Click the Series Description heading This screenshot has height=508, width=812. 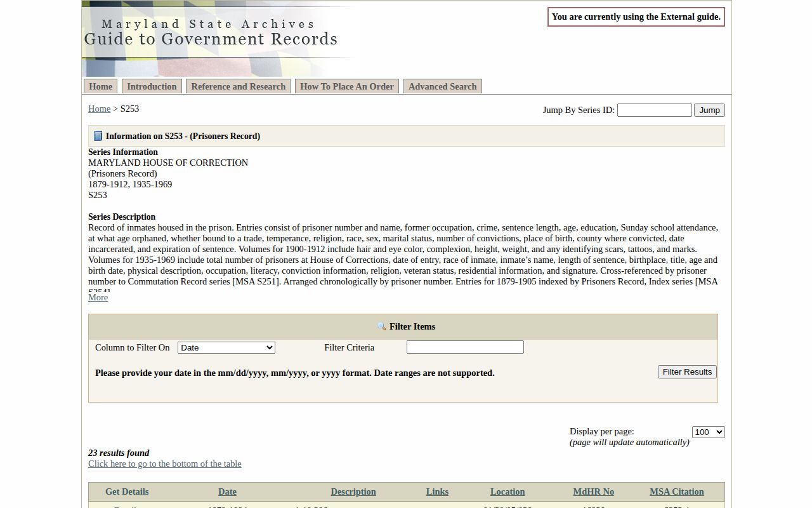tap(122, 217)
